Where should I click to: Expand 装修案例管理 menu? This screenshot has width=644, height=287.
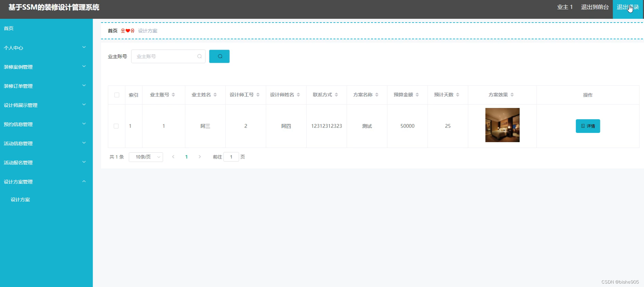pyautogui.click(x=46, y=67)
